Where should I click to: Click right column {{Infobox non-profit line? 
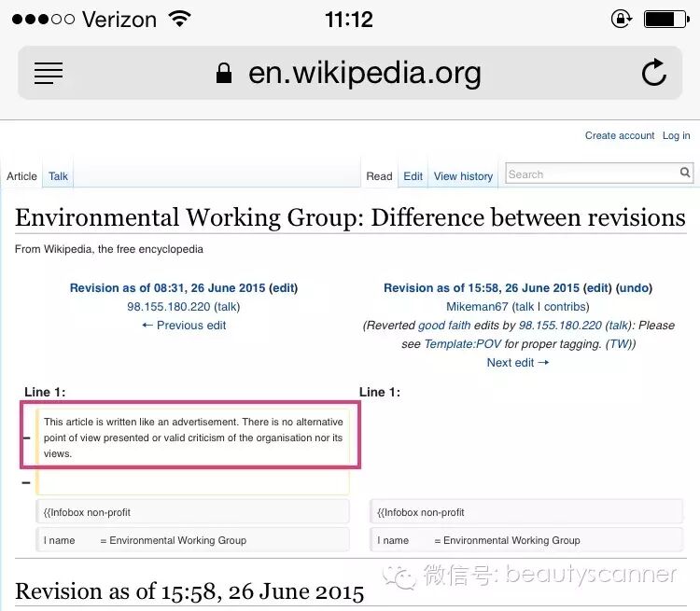(526, 512)
